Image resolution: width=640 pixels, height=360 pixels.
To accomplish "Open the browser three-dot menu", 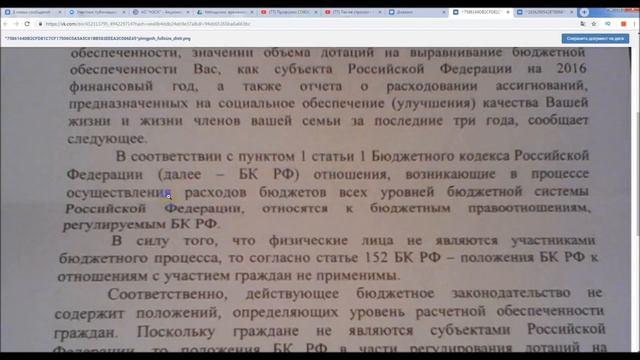I will (634, 24).
